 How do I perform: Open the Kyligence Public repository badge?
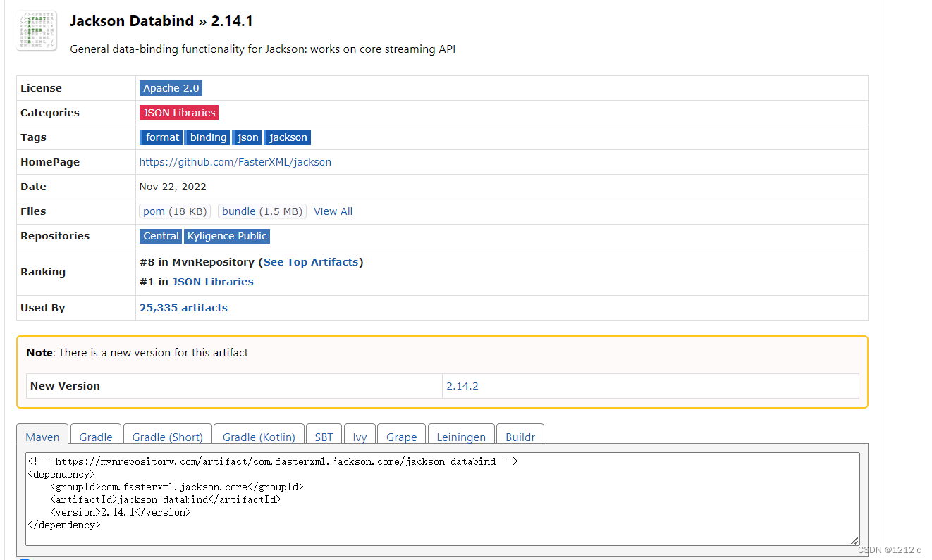[x=227, y=236]
